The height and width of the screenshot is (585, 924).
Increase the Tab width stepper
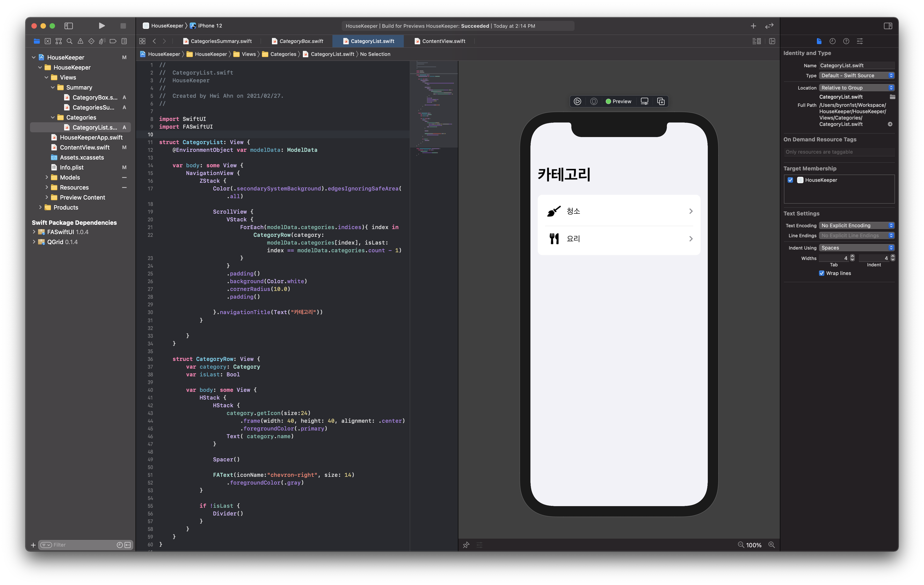coord(852,256)
